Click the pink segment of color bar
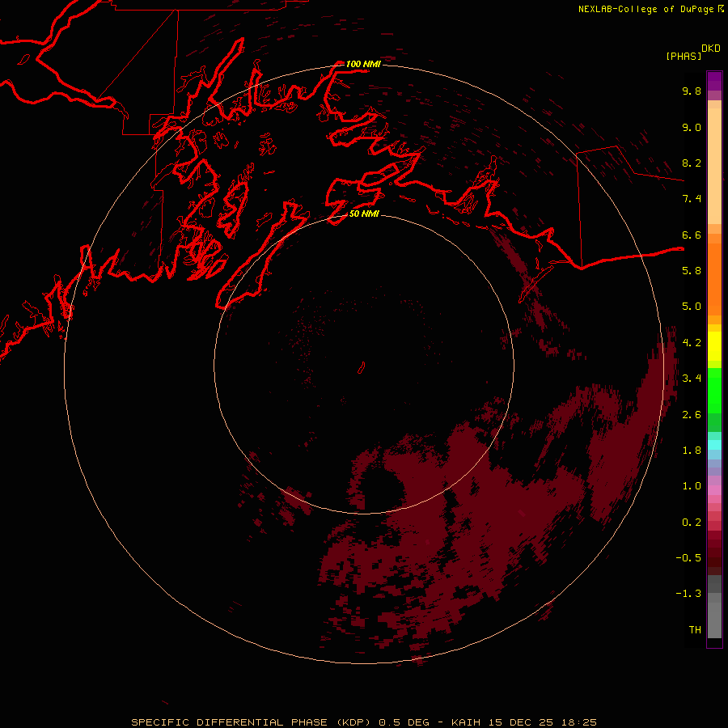The image size is (728, 728). point(714,490)
